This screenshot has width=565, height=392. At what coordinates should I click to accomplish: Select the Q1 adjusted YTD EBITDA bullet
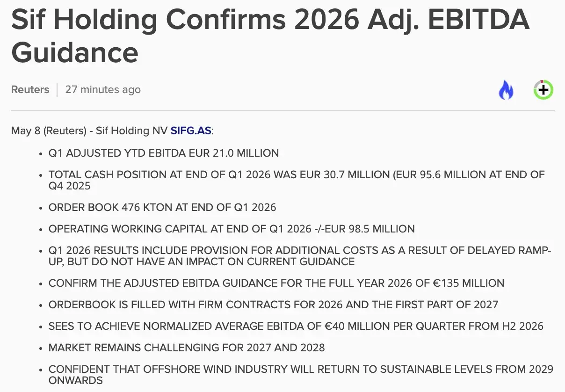coord(164,153)
